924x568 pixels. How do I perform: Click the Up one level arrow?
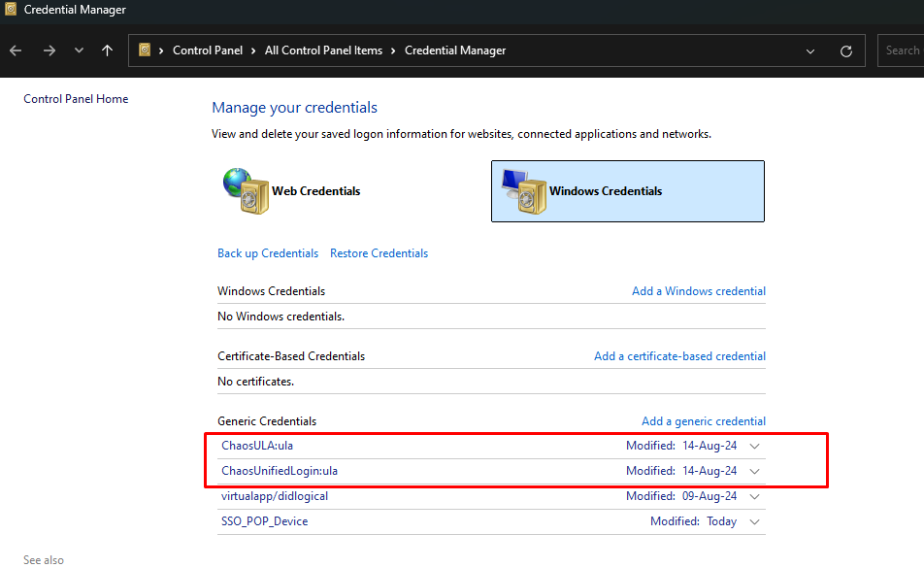[x=107, y=50]
